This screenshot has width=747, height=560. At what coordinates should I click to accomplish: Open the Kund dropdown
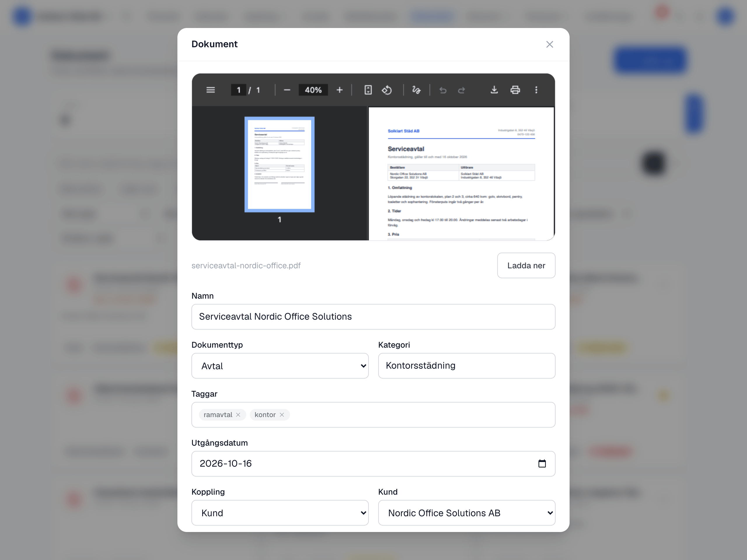(466, 512)
